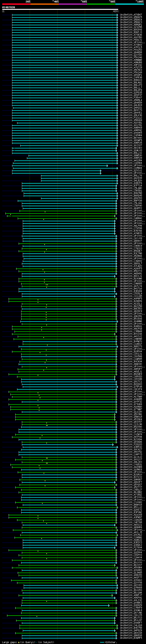Select label UniRef100_Q1EMV4
The height and width of the screenshot is (644, 146).
click(131, 552)
